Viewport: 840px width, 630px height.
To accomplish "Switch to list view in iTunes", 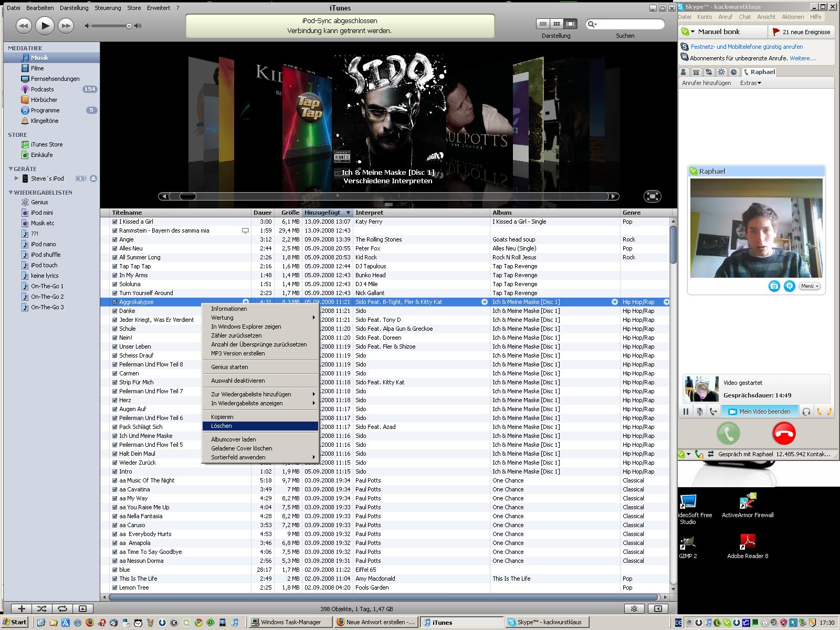I will [543, 24].
